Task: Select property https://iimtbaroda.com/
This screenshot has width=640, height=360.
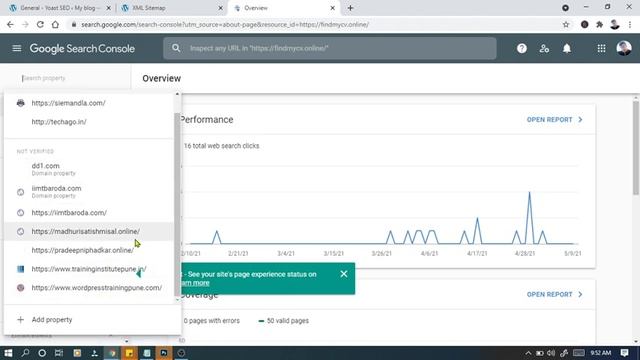Action: pyautogui.click(x=89, y=213)
